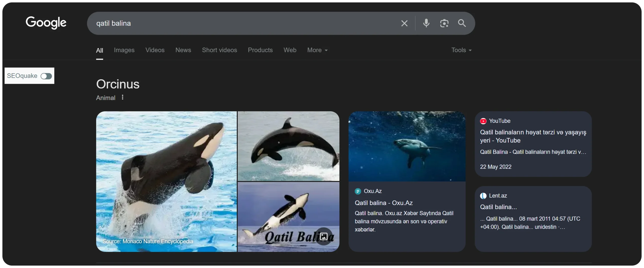Click the Lent.az source name

tap(498, 196)
